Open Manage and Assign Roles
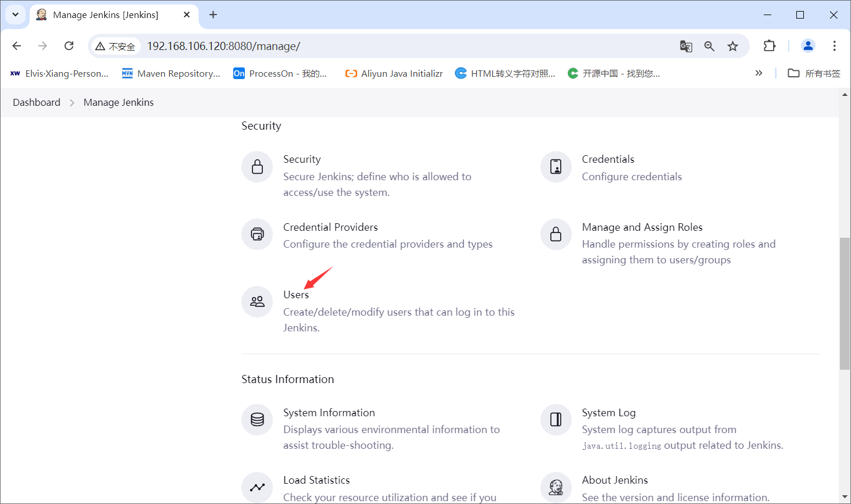Viewport: 851px width, 504px height. coord(642,227)
